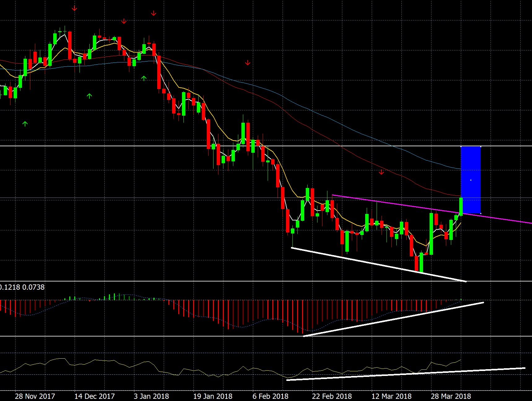Click the 22 Feb 2018 date label

332,396
